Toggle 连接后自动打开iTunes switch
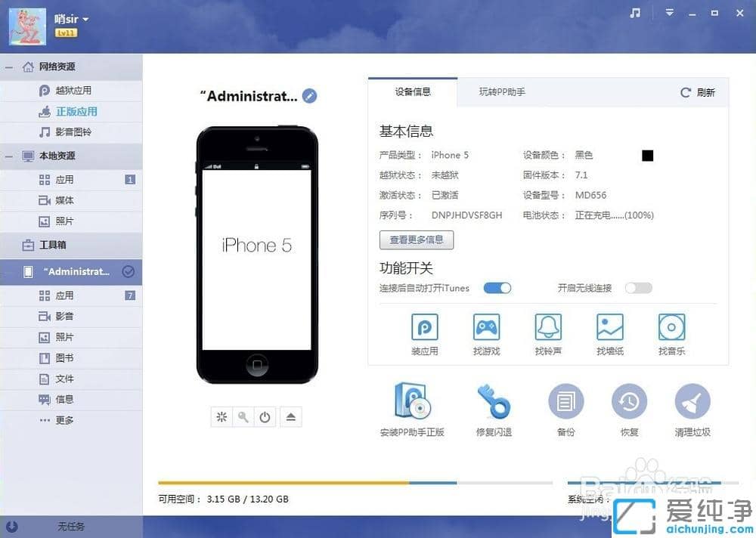Screen dimensions: 756x538 click(x=497, y=288)
